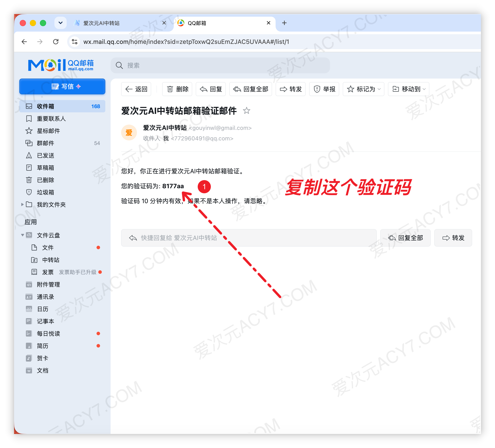Click the recipient address 772960491@qq.com
Viewport: 495px width, 448px height.
[202, 138]
